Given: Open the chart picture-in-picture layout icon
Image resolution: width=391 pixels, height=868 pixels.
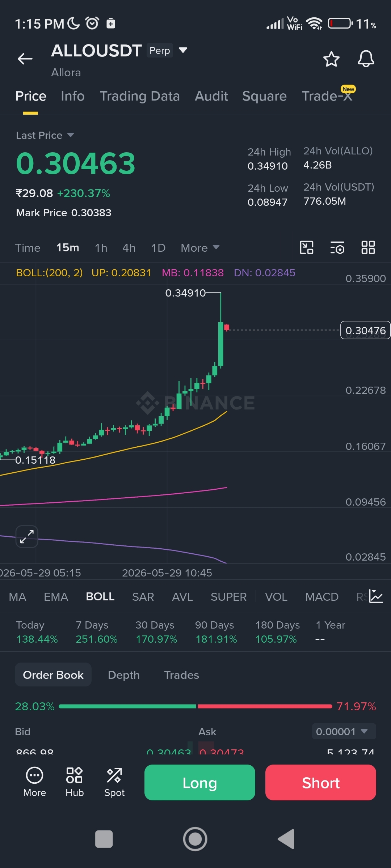Looking at the screenshot, I should (307, 248).
